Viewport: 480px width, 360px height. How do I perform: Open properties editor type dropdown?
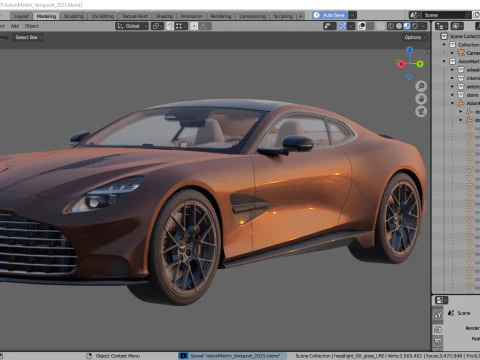[x=442, y=300]
